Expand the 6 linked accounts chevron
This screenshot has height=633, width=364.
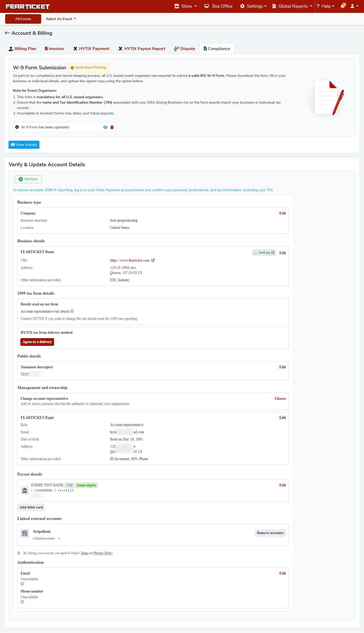(x=59, y=538)
